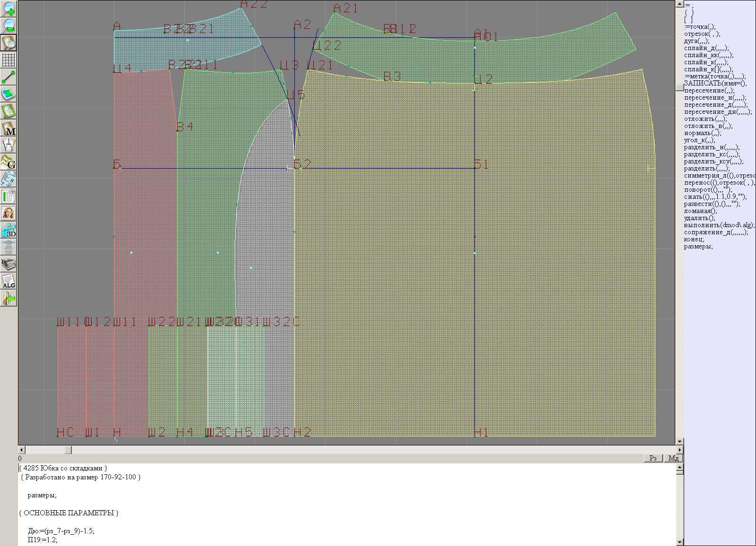Click the zoom out magnifier icon
This screenshot has height=546, width=756.
9,26
